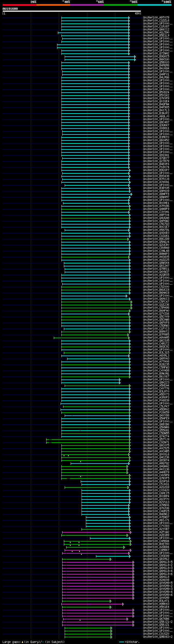The height and width of the screenshot is (644, 174).
Task: Open the UniRef100_C1DZL6 hit
Action: tap(156, 20)
